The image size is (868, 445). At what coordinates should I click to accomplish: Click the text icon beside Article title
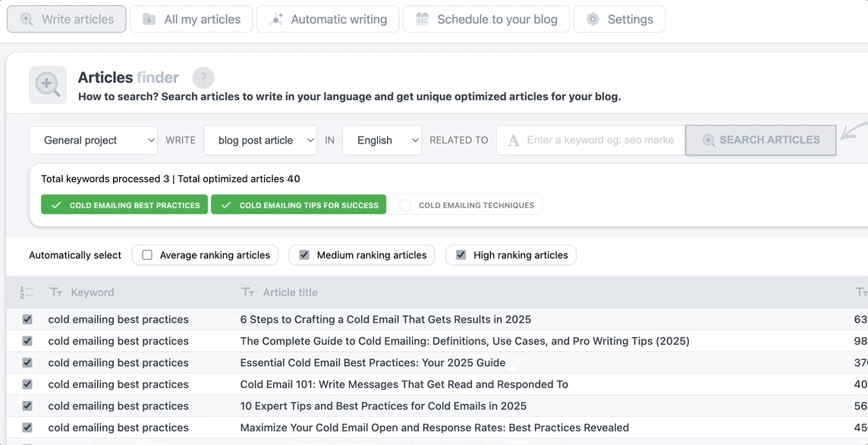(x=247, y=292)
